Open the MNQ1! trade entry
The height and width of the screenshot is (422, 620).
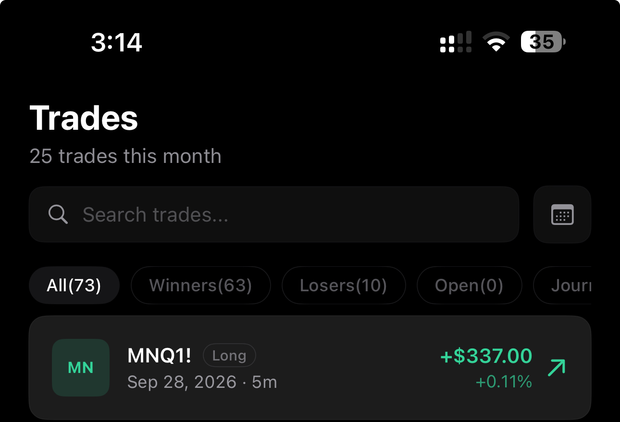click(310, 368)
